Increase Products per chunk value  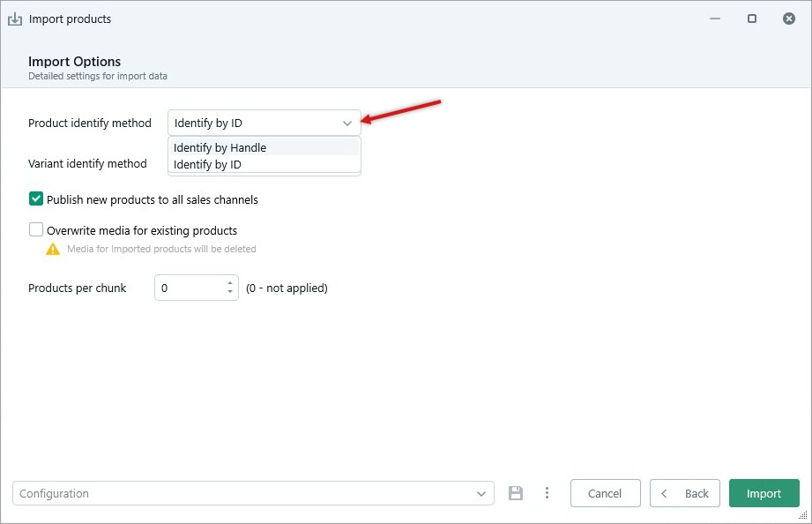230,283
